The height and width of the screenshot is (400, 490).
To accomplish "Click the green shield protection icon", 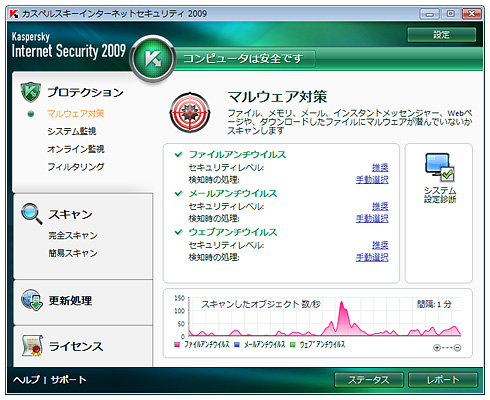I will (30, 92).
